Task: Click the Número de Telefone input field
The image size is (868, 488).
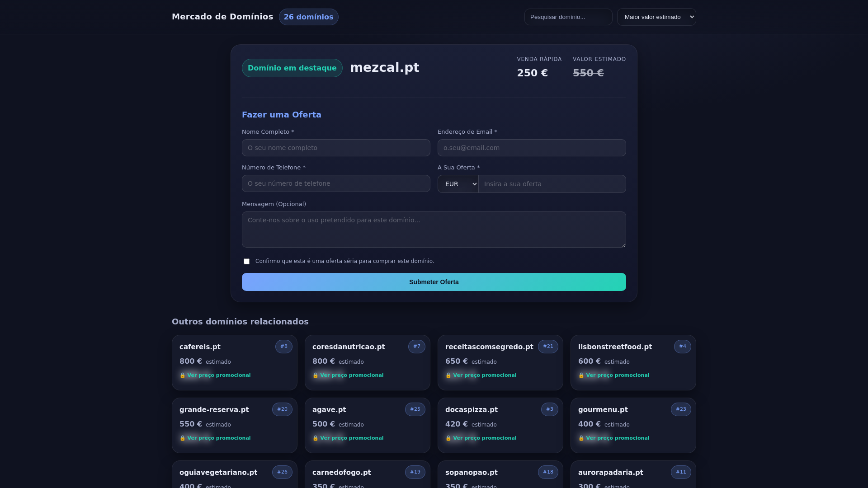Action: 336,183
